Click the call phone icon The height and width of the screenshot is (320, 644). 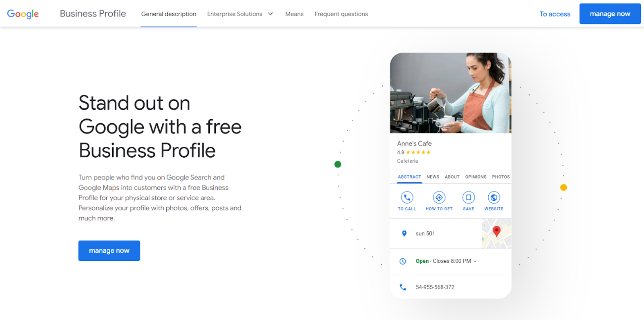(407, 197)
